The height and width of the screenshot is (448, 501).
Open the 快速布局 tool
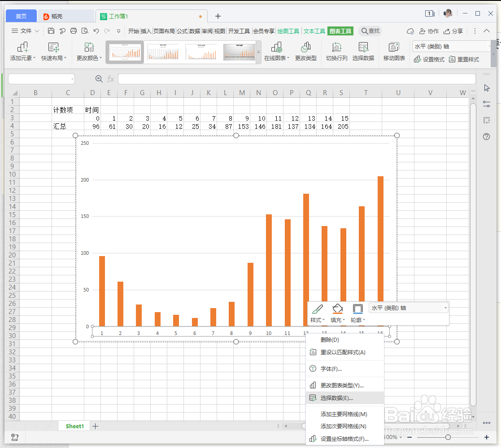coord(54,52)
